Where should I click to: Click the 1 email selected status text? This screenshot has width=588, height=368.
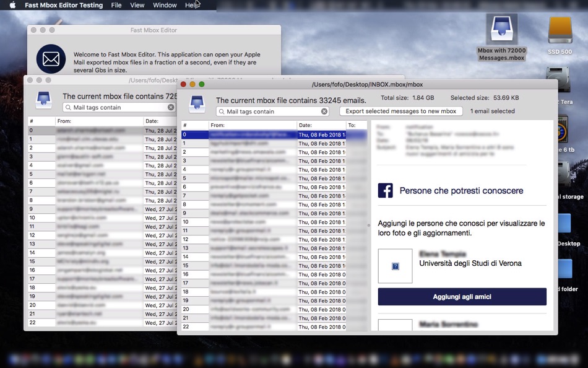coord(493,111)
